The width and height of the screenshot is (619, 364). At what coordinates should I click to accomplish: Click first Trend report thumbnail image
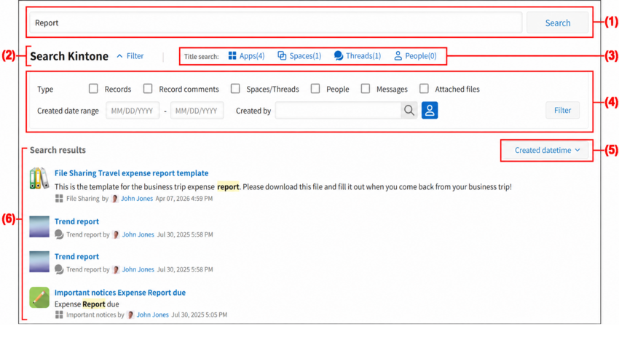(x=39, y=226)
